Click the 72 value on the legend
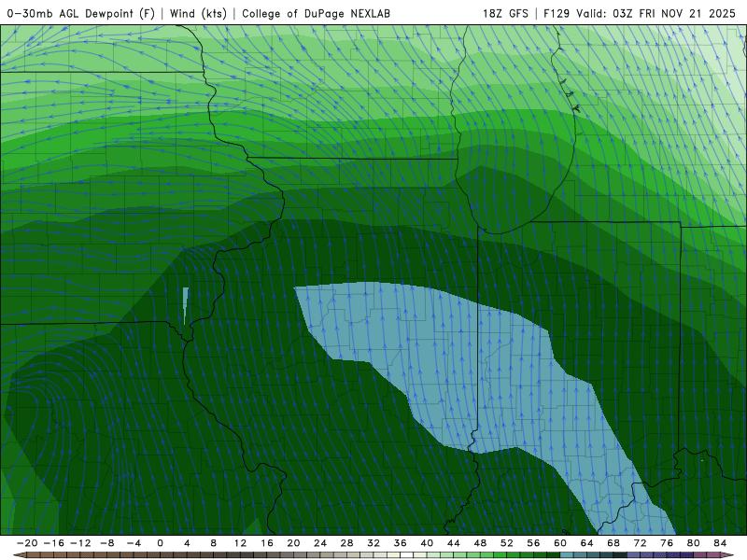Viewport: 747px width, 560px height. (x=641, y=543)
